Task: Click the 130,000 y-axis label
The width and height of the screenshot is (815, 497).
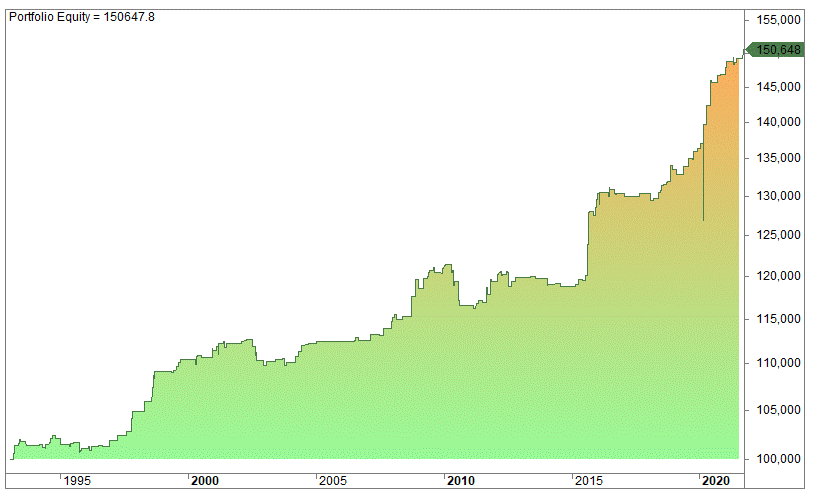Action: [778, 196]
